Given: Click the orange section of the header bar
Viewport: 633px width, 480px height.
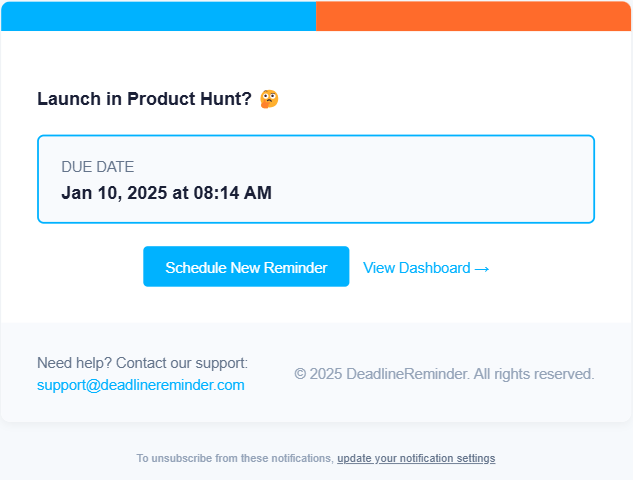Looking at the screenshot, I should pos(474,16).
